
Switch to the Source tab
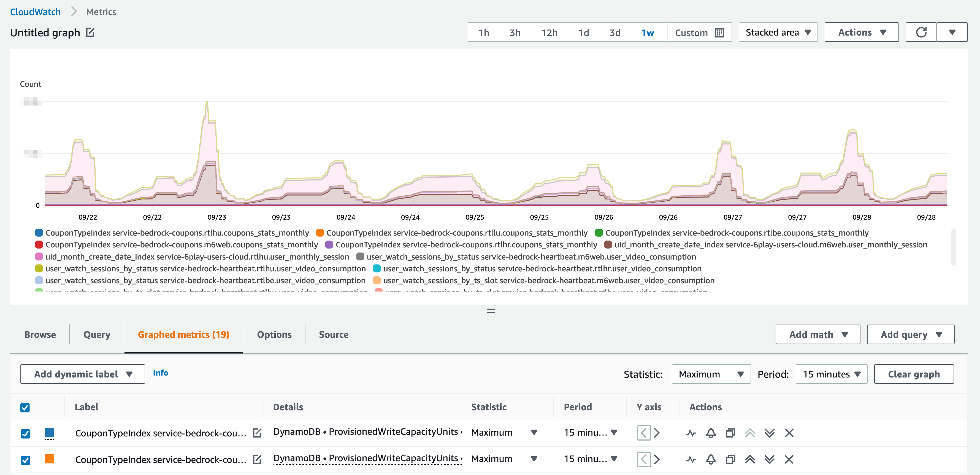pos(334,334)
